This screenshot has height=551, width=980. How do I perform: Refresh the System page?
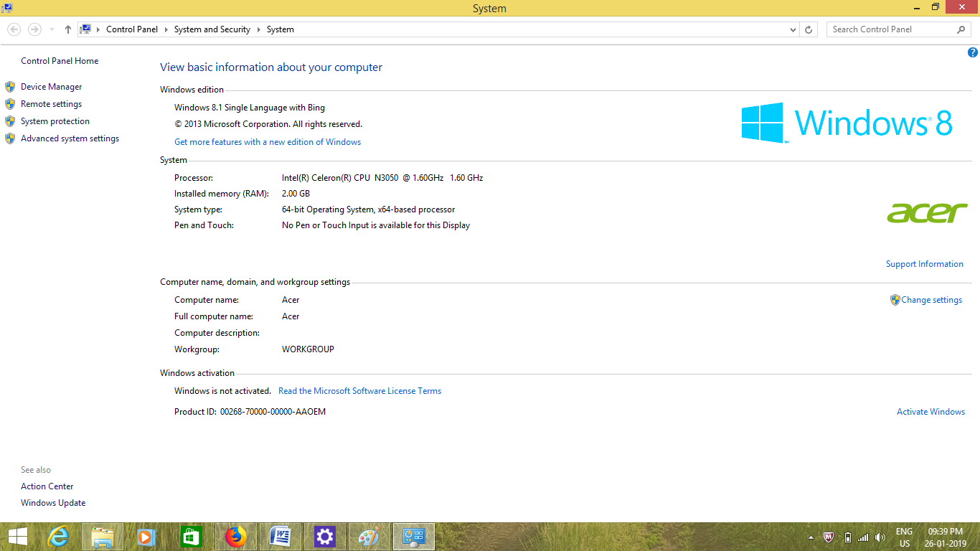809,29
